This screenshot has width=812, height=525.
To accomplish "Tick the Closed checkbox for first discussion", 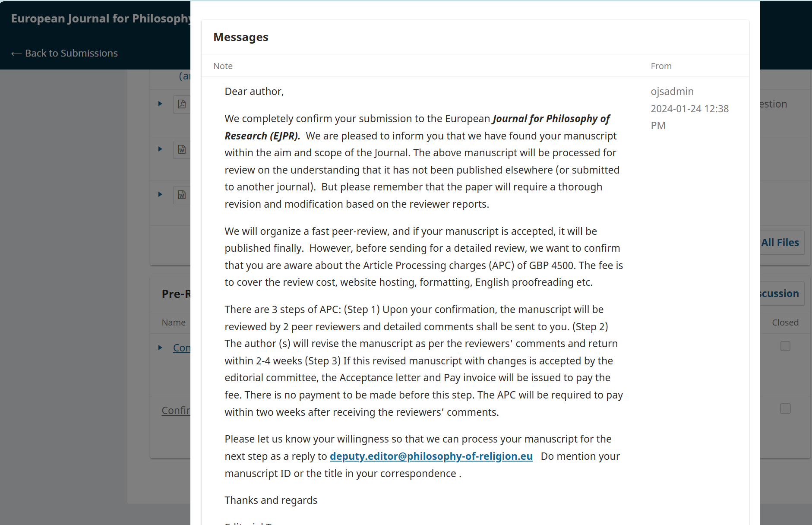I will (785, 346).
